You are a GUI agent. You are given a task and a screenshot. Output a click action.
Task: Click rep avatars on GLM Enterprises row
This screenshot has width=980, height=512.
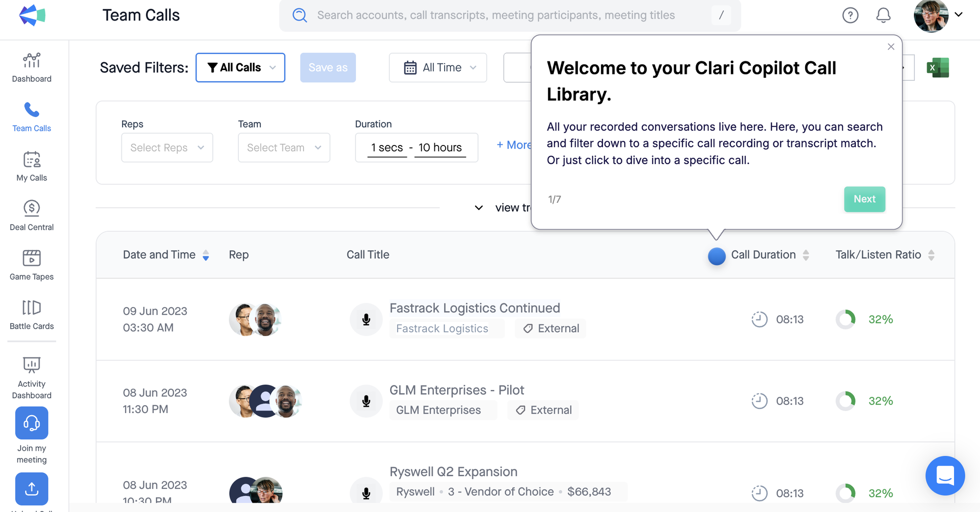265,401
